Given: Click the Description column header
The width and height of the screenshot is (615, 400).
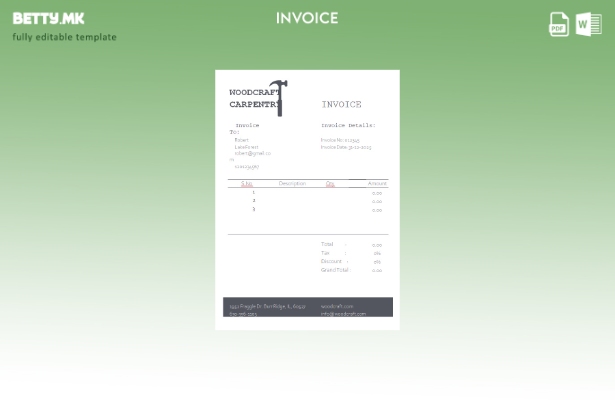Looking at the screenshot, I should tap(291, 184).
